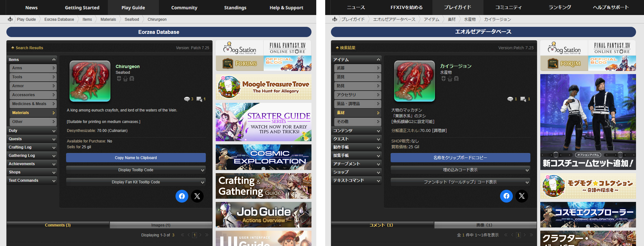Open Final Fantasy XIV Online Store, English page
Image resolution: width=644 pixels, height=246 pixels.
[x=288, y=48]
